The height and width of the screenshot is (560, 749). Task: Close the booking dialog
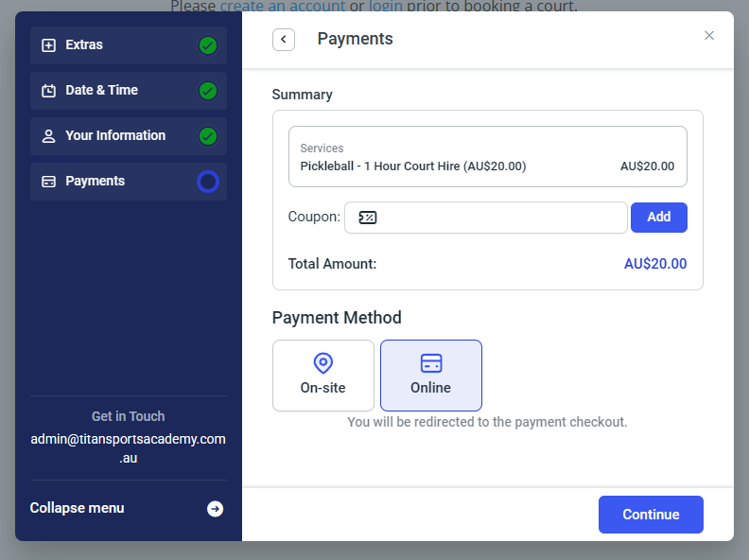click(709, 35)
